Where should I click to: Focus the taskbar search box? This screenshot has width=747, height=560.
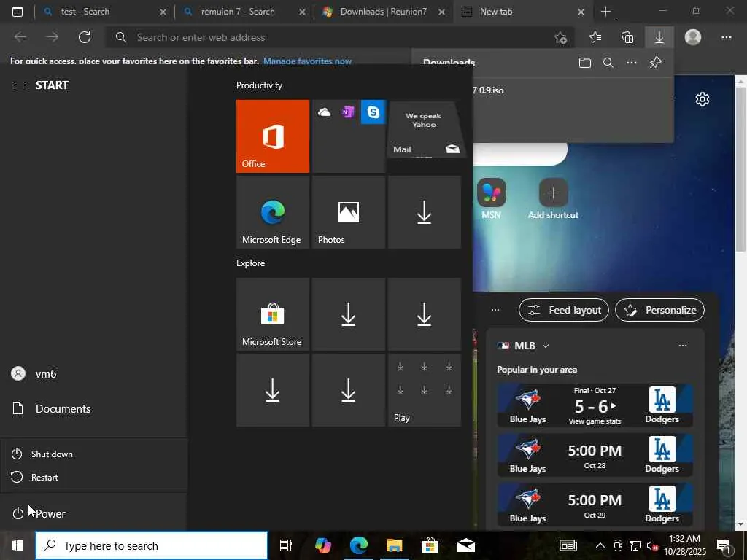pyautogui.click(x=152, y=545)
